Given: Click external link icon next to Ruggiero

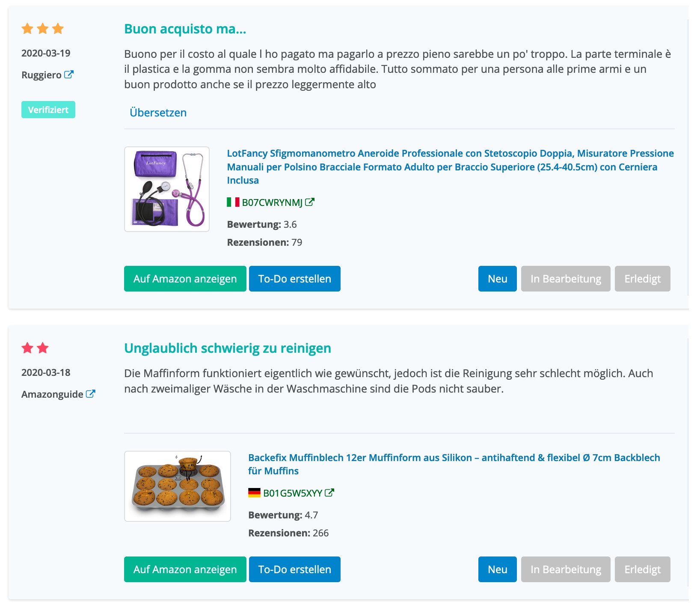Looking at the screenshot, I should (68, 74).
